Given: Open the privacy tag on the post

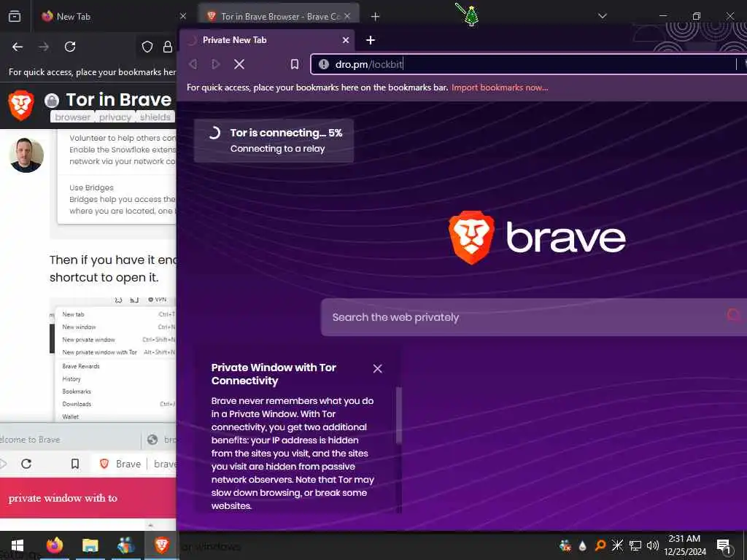Looking at the screenshot, I should 115,117.
